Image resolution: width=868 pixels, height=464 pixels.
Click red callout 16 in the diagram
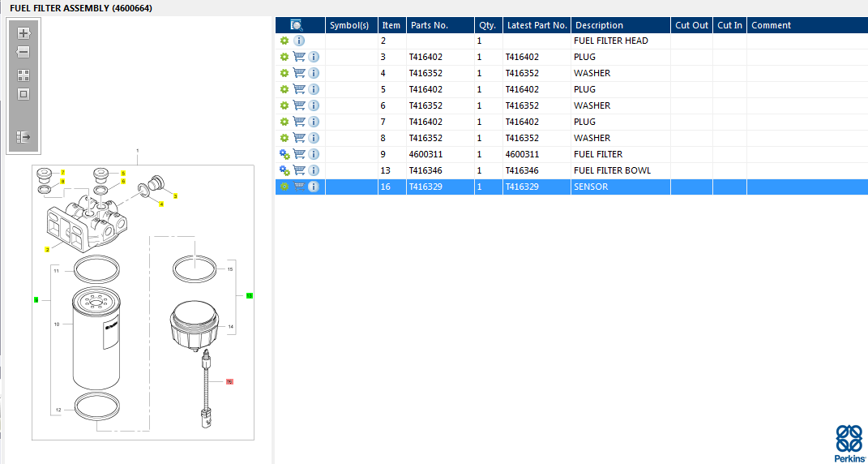click(x=229, y=380)
